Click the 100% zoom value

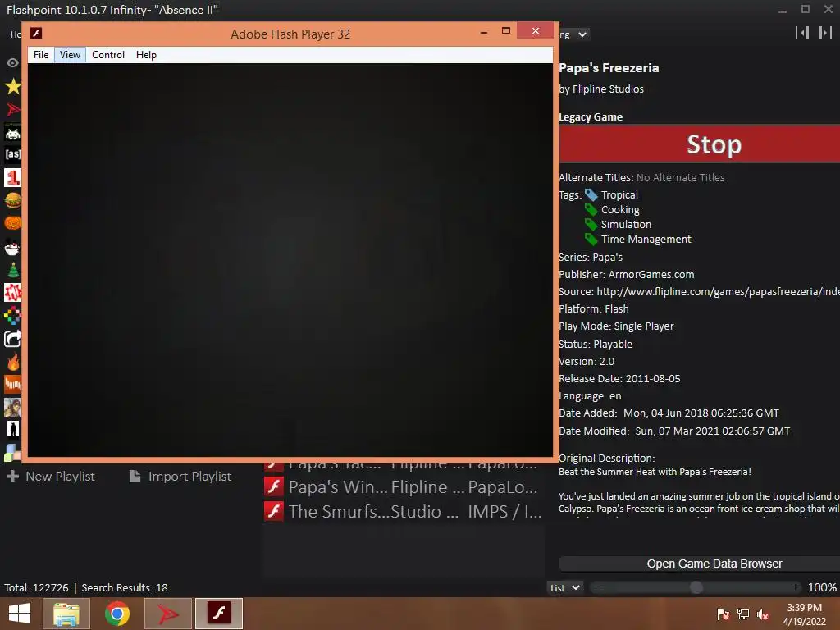(822, 587)
